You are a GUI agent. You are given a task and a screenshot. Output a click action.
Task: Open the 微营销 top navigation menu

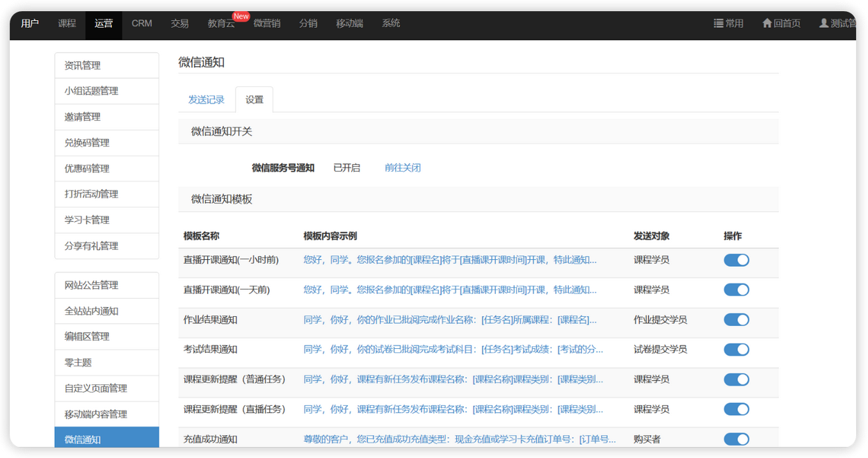tap(267, 24)
